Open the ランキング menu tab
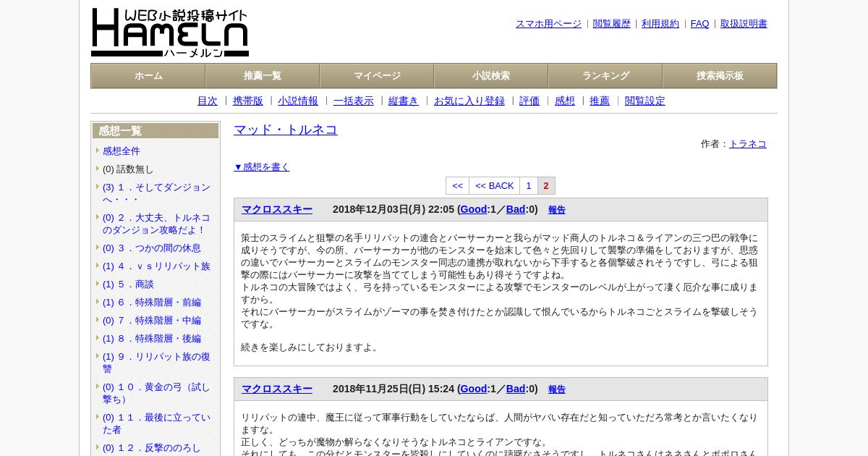This screenshot has height=456, width=868. tap(605, 76)
